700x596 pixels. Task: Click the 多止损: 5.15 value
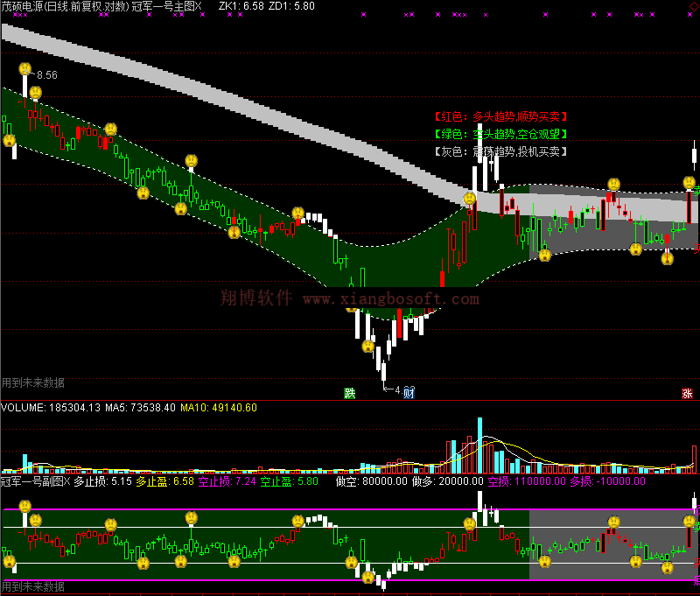(103, 481)
